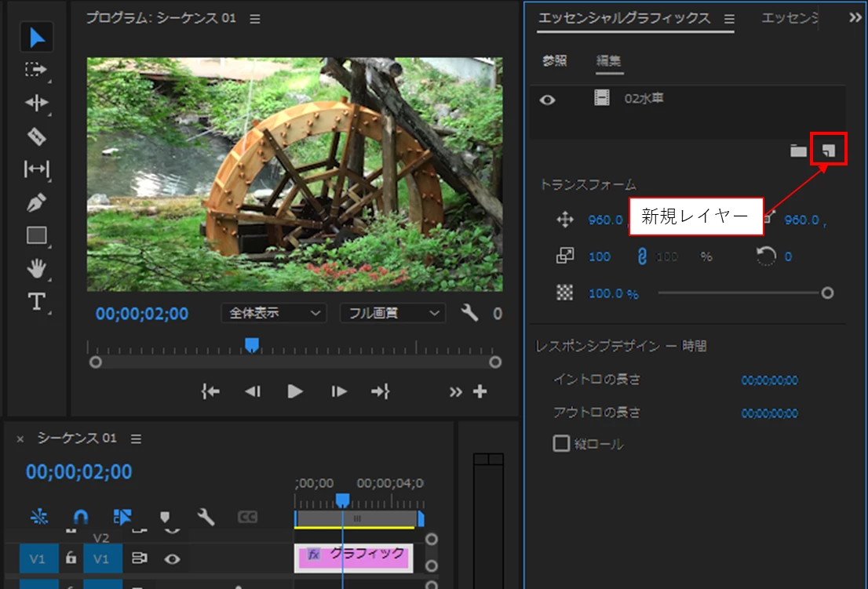Open the フル画質 playback resolution dropdown
The height and width of the screenshot is (589, 868).
(393, 313)
